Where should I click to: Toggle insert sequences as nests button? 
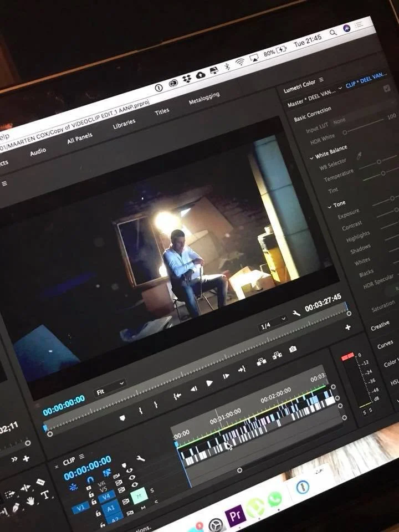point(73,487)
